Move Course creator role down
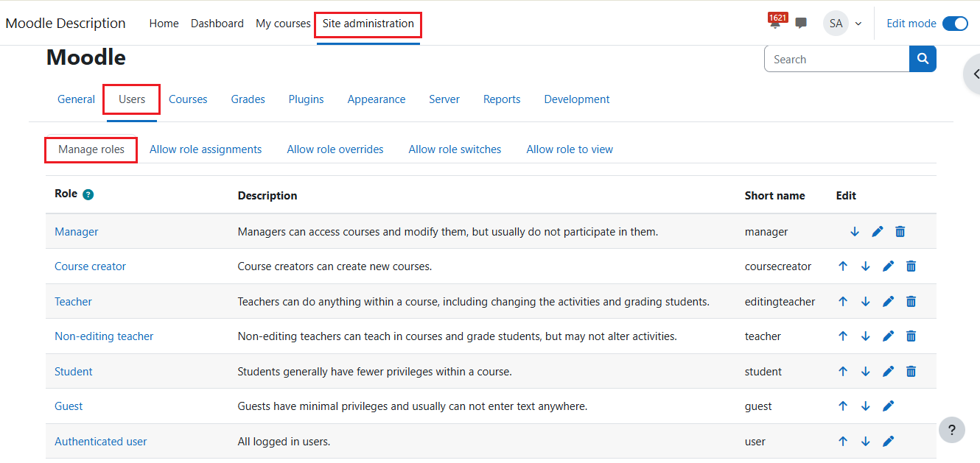 tap(866, 266)
